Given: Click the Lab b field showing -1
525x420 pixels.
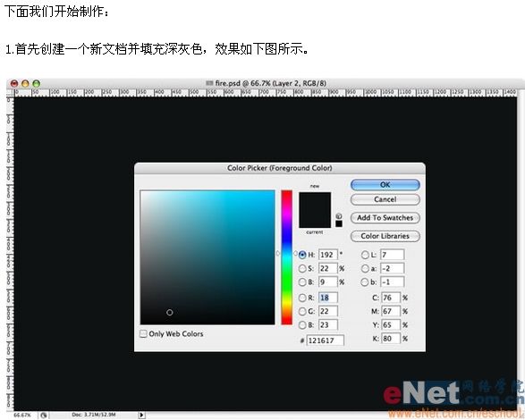Looking at the screenshot, I should [x=393, y=282].
